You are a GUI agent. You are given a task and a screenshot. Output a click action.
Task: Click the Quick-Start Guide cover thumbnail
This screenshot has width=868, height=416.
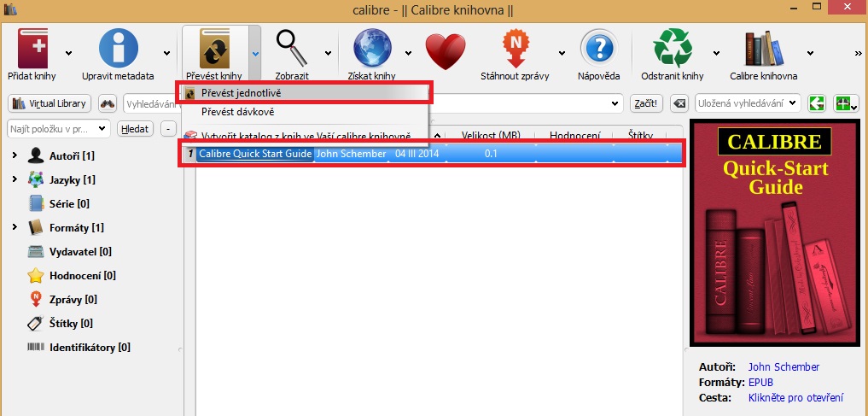[775, 232]
